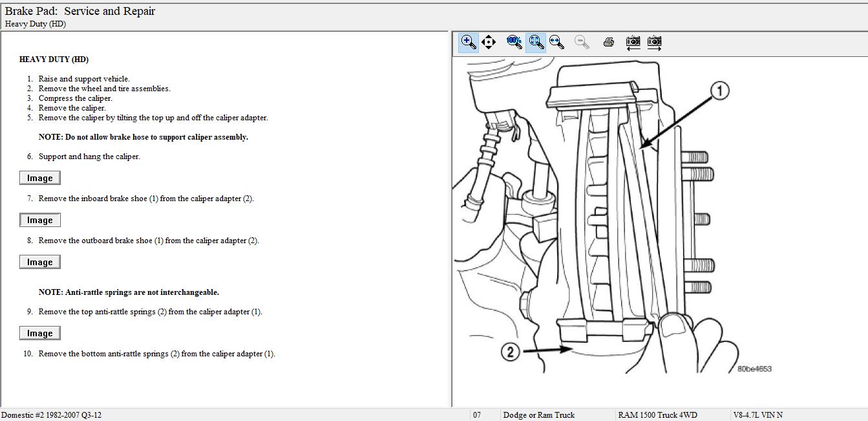Set image zoom to 100%
Viewport: 868px width, 421px height.
point(514,43)
